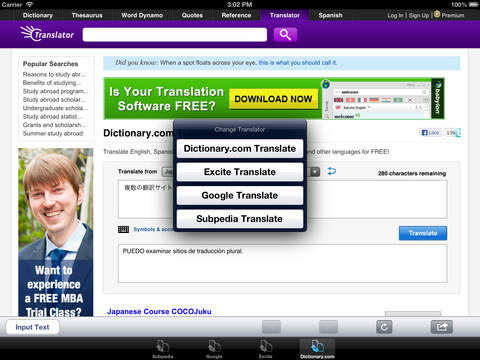Tap the Input Text button
The height and width of the screenshot is (360, 480).
[32, 327]
